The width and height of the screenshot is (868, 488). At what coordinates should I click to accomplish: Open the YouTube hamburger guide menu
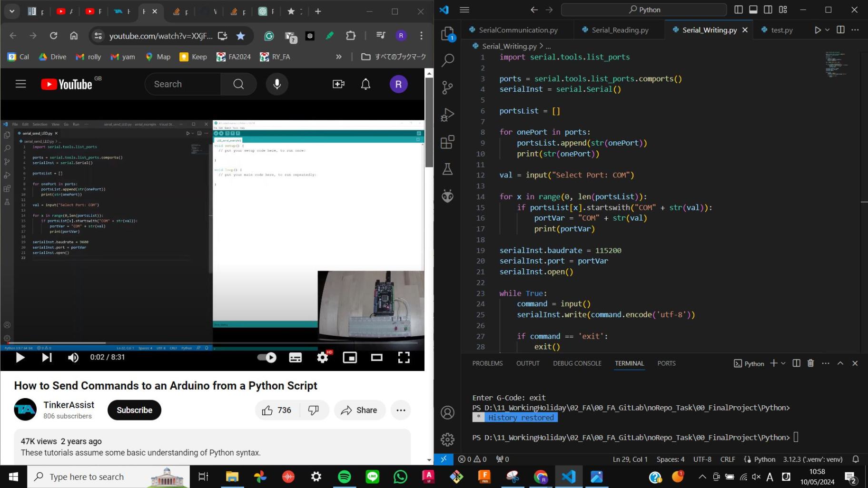(21, 84)
